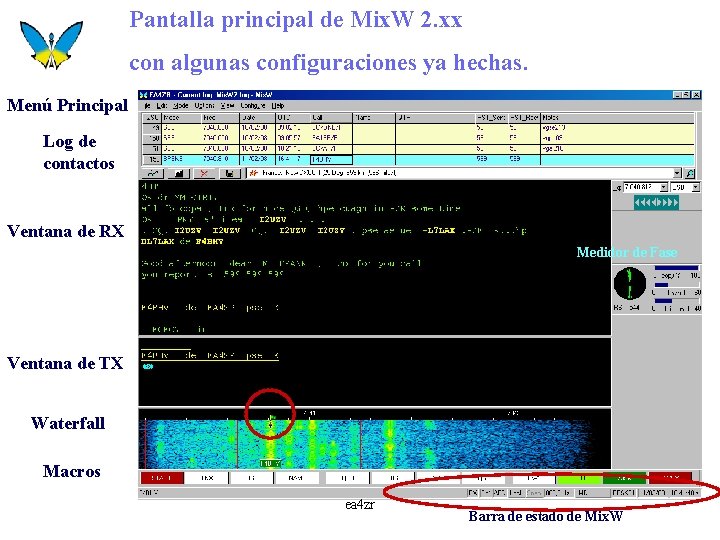The height and width of the screenshot is (540, 720).
Task: Click the UTC column header
Action: (x=292, y=118)
